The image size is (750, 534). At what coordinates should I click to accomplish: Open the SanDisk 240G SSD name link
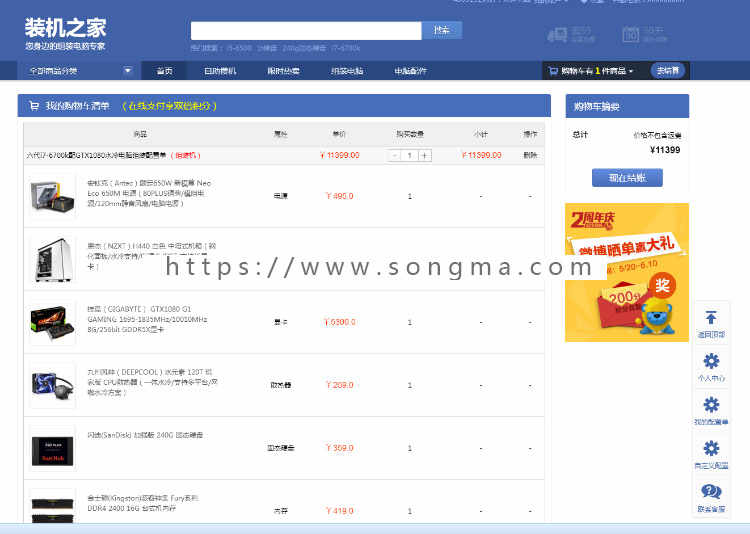click(145, 435)
